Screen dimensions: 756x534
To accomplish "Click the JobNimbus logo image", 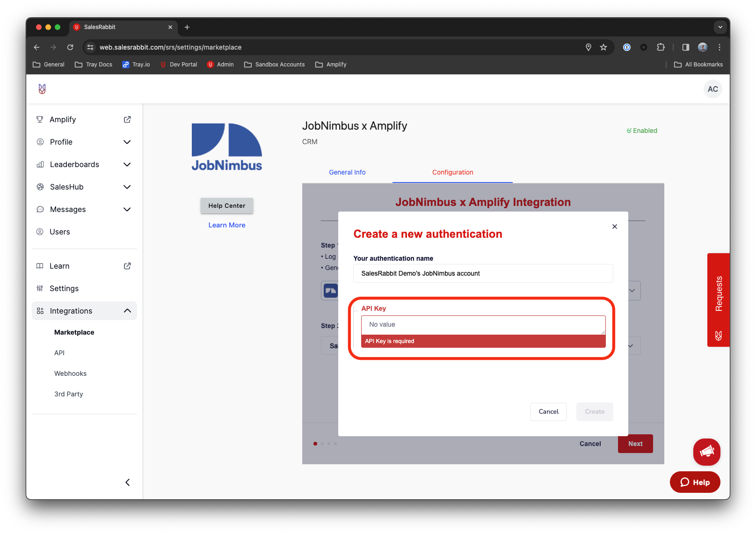I will coord(227,147).
